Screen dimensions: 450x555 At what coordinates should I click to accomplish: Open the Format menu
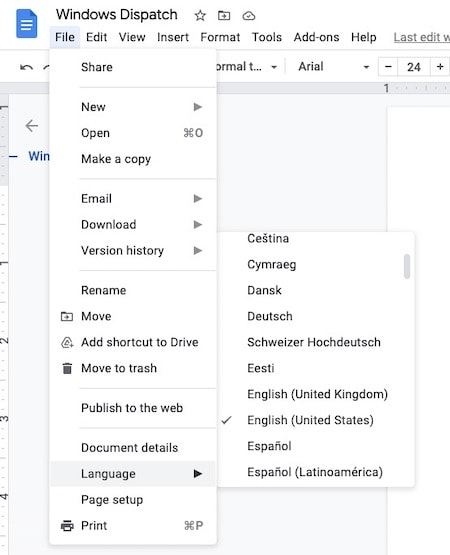tap(220, 37)
